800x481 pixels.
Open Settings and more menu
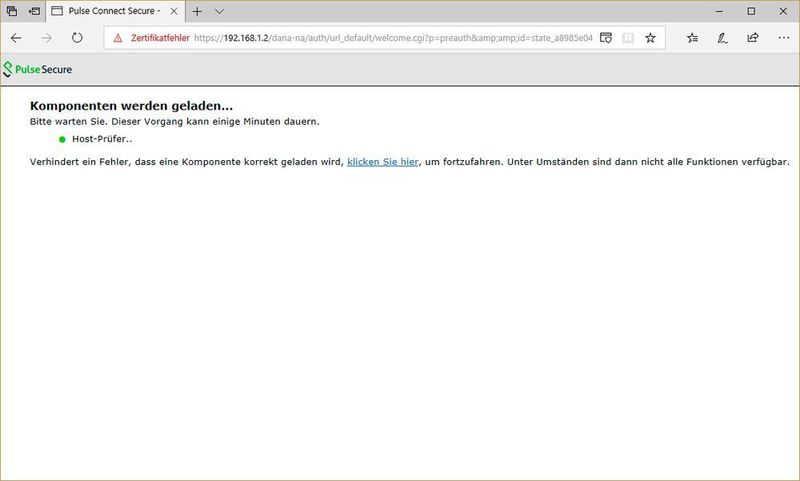point(784,38)
